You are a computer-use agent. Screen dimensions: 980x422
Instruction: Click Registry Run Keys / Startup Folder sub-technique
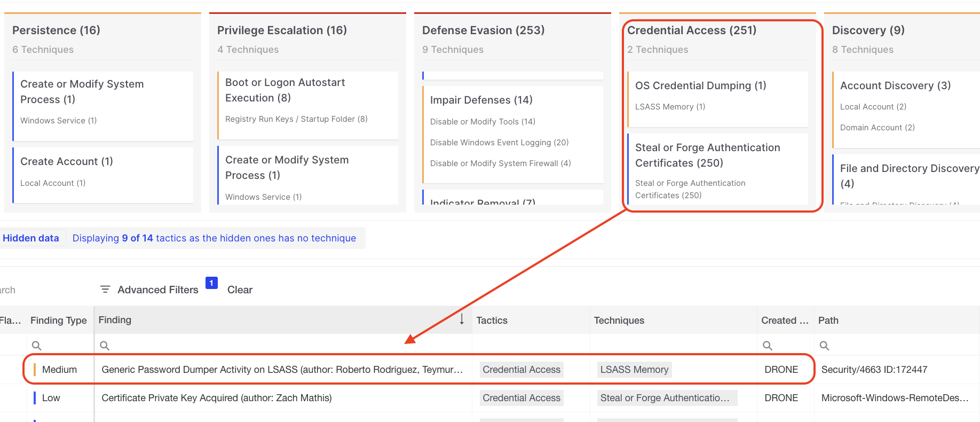(x=296, y=119)
